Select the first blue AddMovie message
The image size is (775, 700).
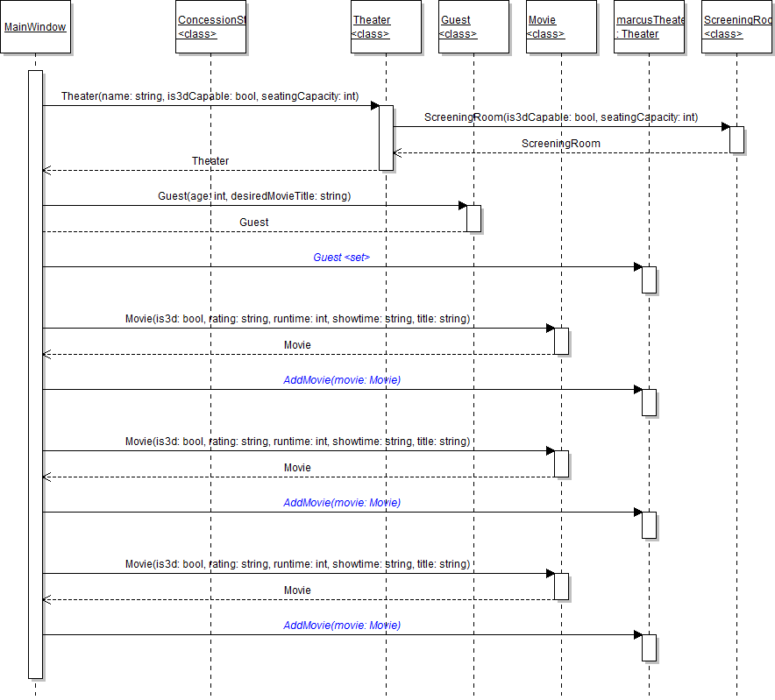(x=342, y=380)
